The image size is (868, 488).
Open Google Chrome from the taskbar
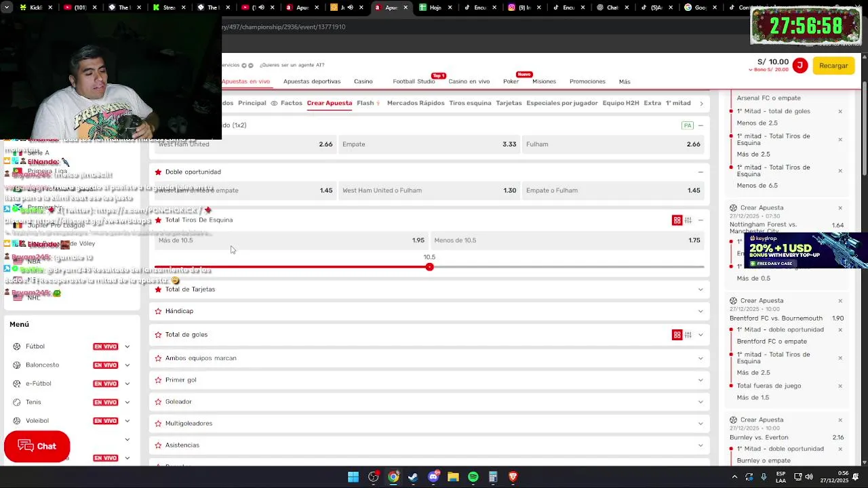click(x=393, y=477)
